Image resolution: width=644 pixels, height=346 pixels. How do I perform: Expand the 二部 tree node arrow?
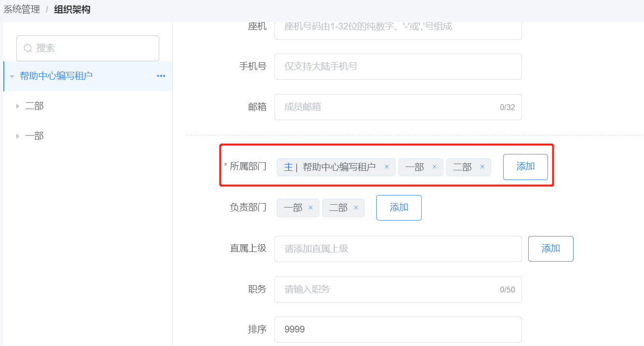point(18,106)
